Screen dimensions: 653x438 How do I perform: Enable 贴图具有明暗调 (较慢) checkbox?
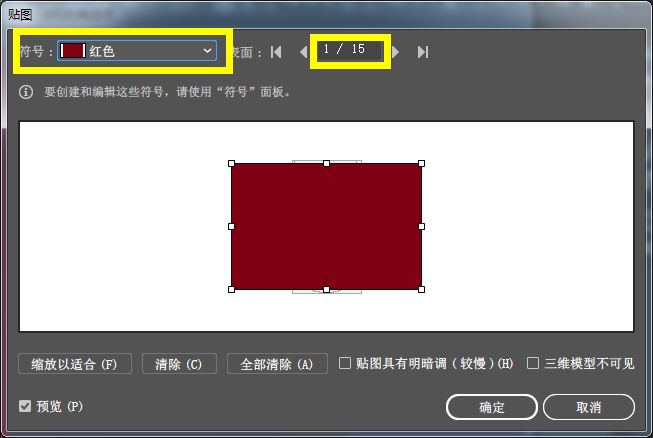pyautogui.click(x=345, y=363)
